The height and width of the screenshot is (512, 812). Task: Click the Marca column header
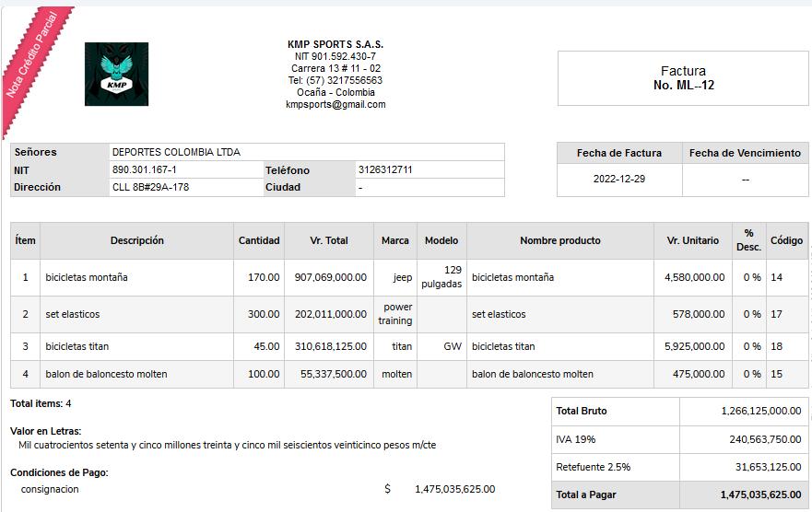pyautogui.click(x=395, y=240)
